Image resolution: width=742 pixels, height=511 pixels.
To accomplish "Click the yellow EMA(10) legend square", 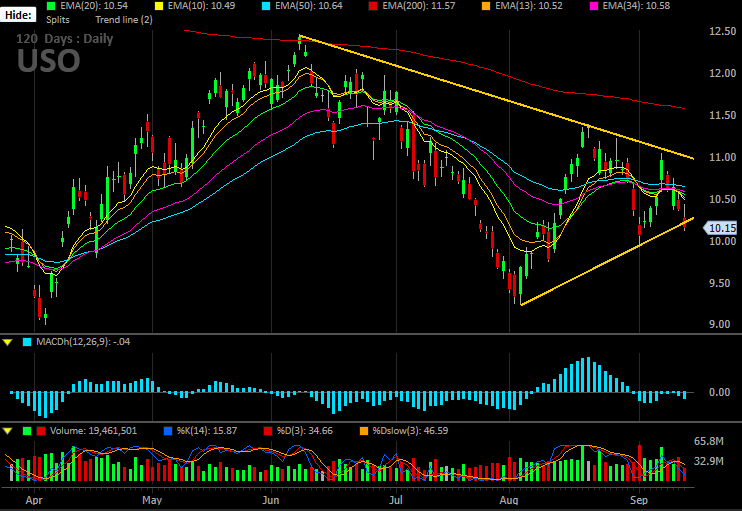I will pos(159,6).
